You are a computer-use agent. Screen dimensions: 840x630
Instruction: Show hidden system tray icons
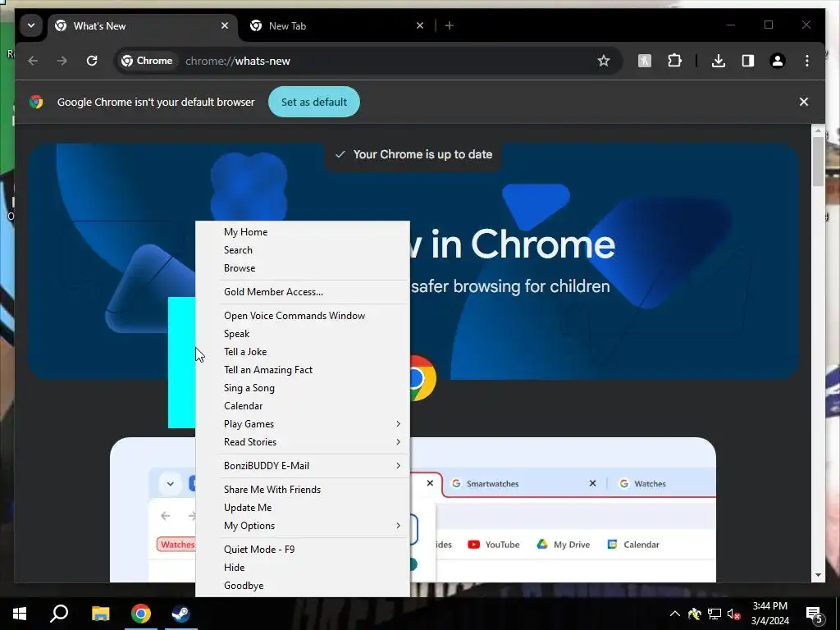tap(675, 614)
